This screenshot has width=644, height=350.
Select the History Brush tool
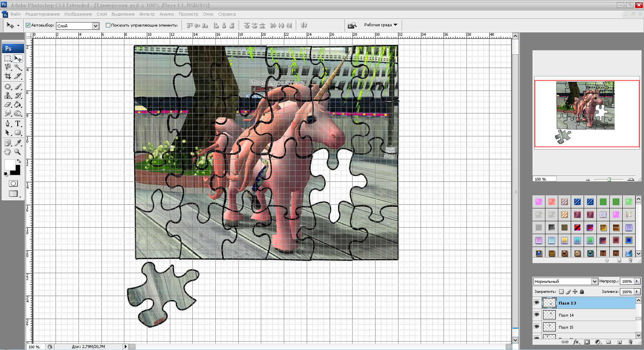18,95
